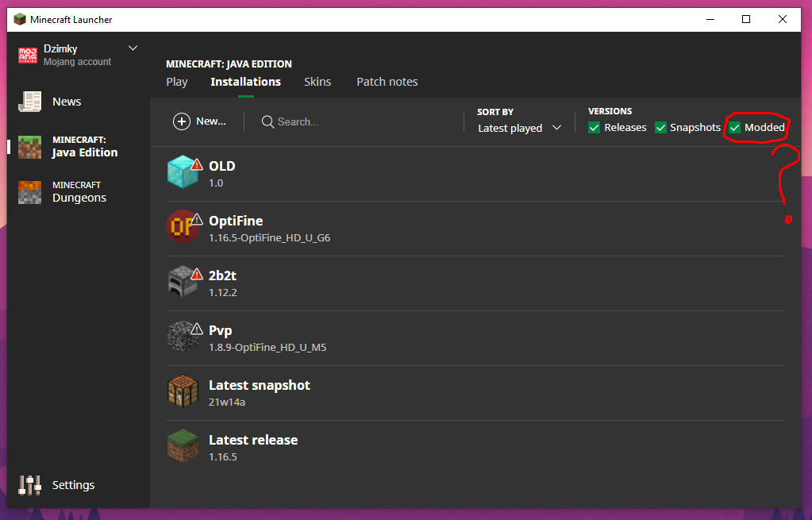Click version text 1.16.5-OptiFine_HD_U_G6
This screenshot has height=520, width=812.
point(270,237)
